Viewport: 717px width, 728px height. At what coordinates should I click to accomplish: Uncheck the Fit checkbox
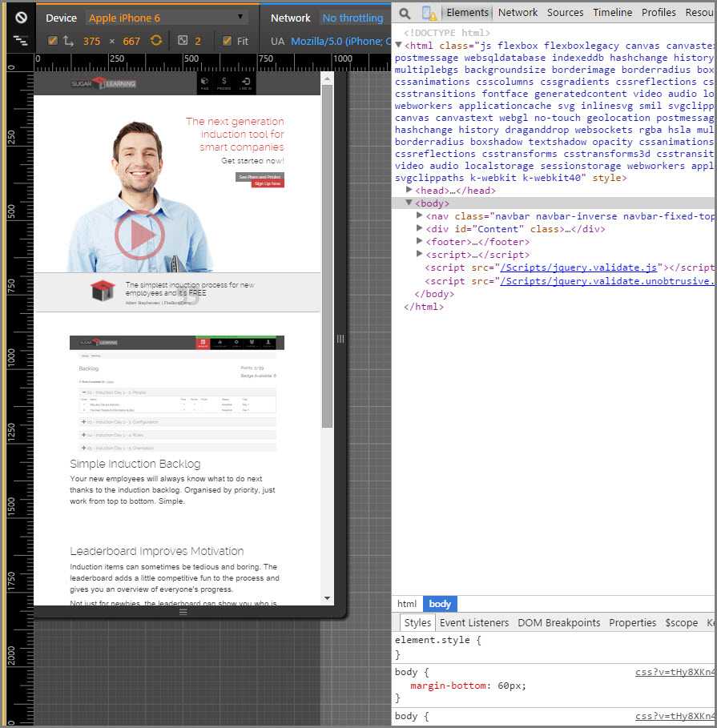227,41
